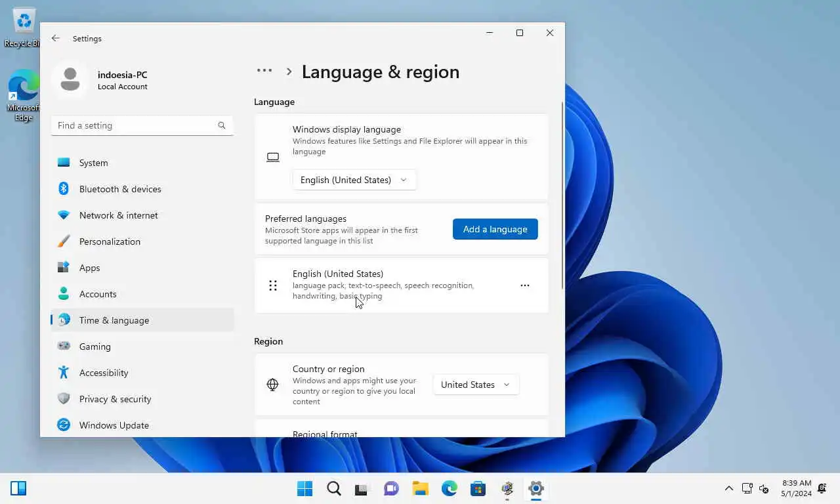Open more options for English (United States)
This screenshot has height=504, width=840.
525,285
